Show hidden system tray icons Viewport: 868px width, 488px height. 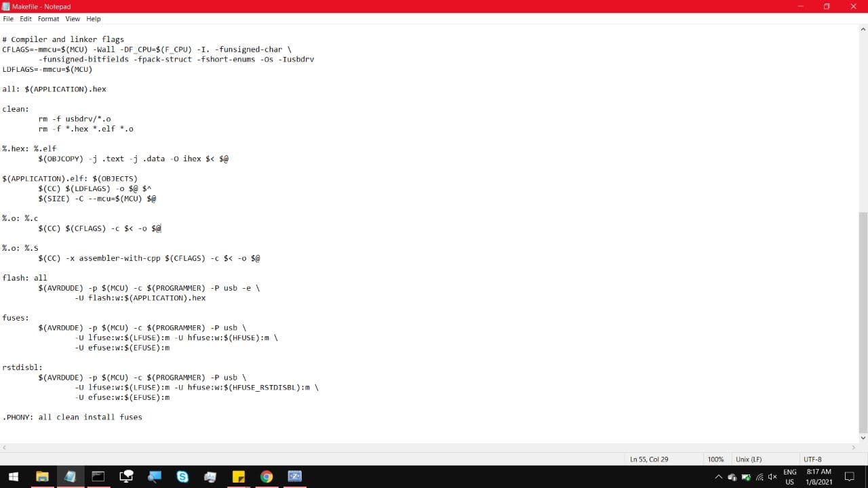[719, 477]
